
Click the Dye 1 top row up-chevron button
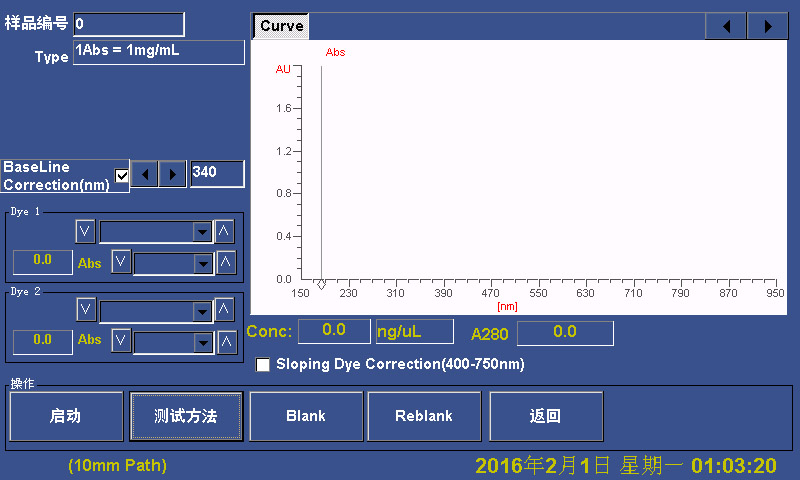point(225,232)
